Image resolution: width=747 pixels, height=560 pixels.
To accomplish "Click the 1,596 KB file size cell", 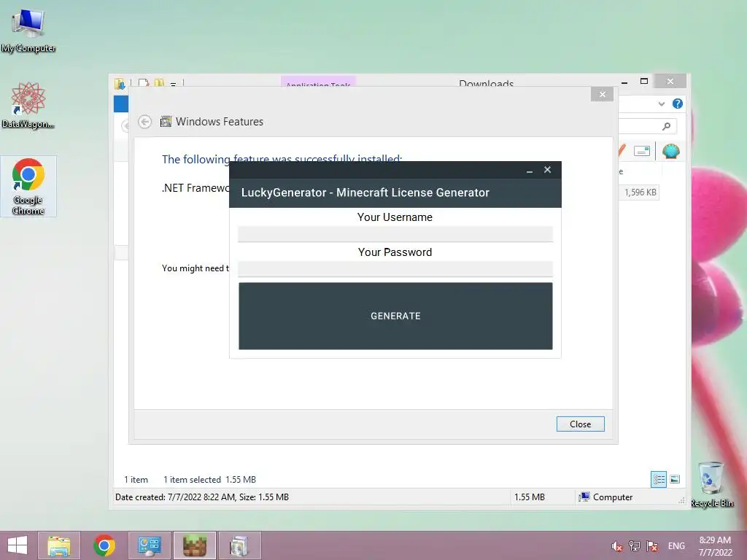I will coord(640,192).
